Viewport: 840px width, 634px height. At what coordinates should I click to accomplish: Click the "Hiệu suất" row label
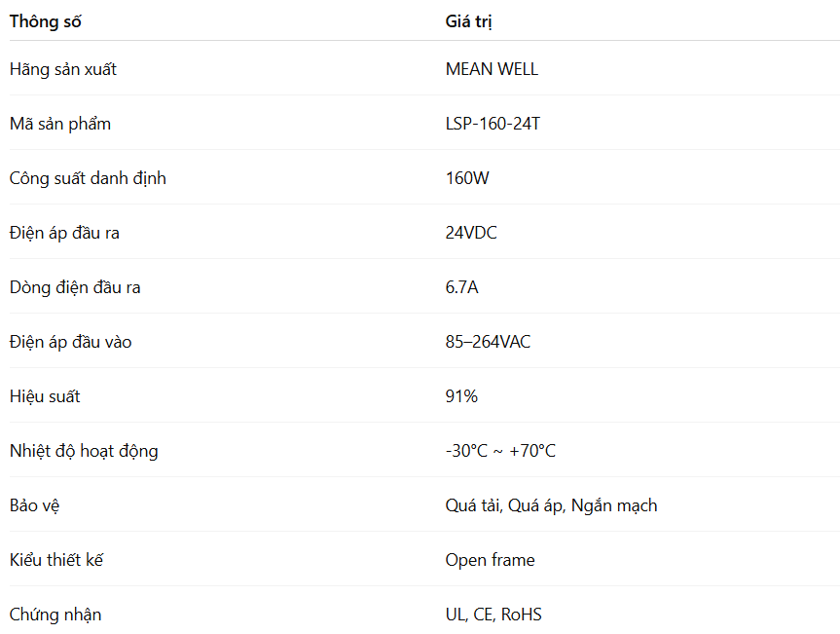click(x=46, y=396)
